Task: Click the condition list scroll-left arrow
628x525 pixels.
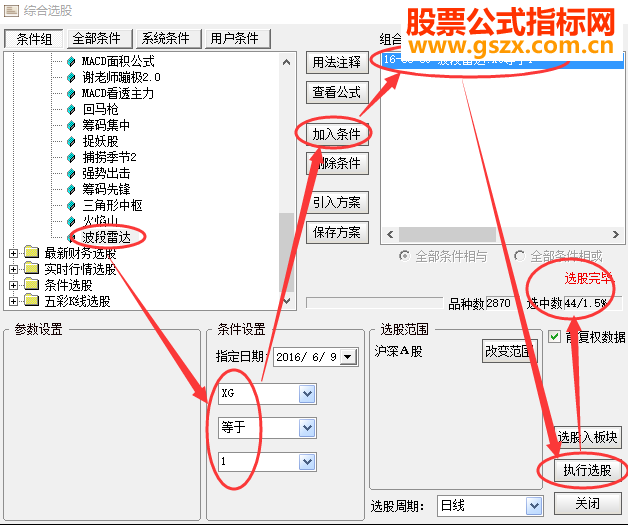Action: [x=390, y=234]
